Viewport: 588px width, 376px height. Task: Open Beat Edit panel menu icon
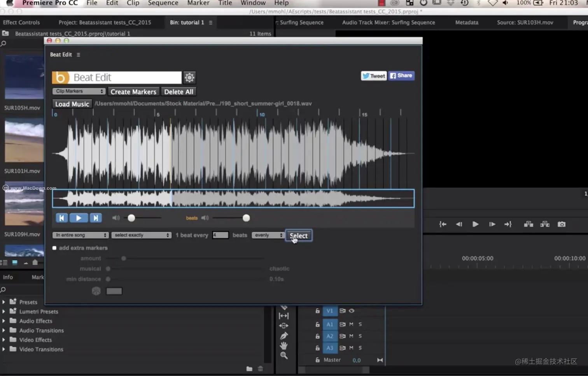coord(78,55)
